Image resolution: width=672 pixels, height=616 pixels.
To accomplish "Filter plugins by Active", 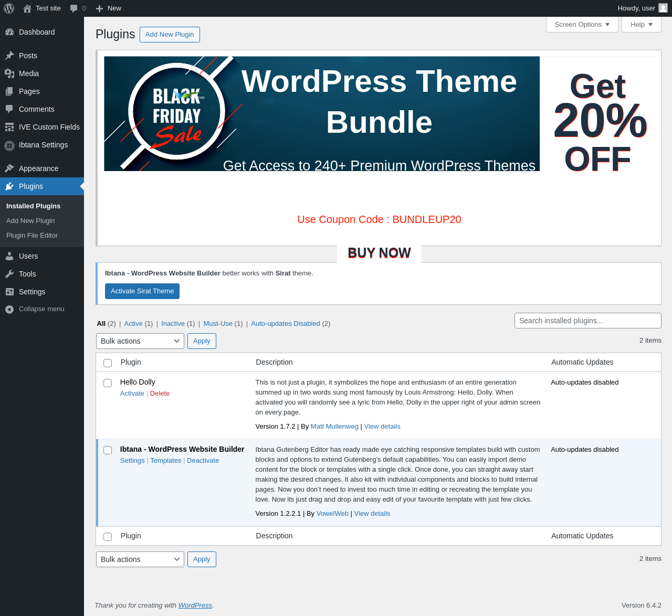I will click(133, 324).
